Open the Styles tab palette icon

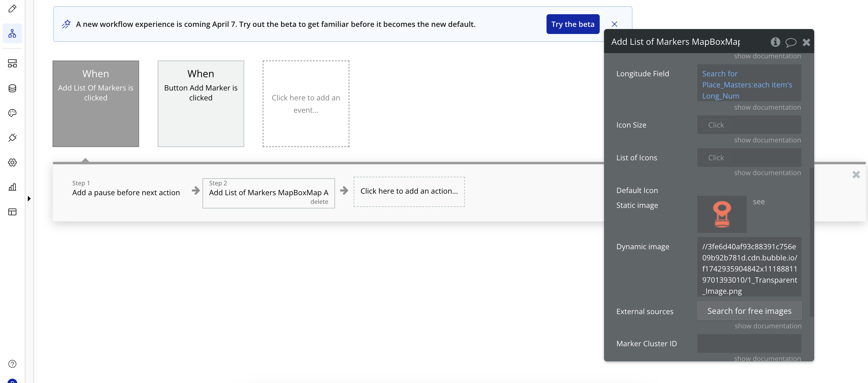click(12, 113)
